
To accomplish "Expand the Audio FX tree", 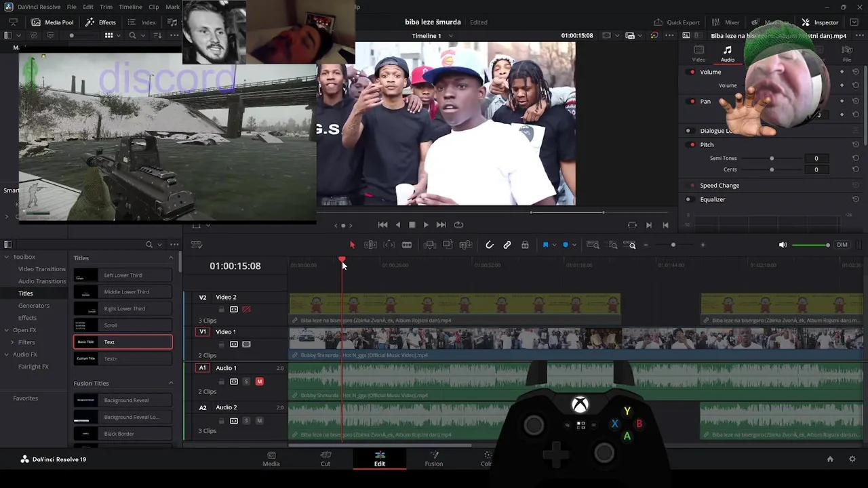I will tap(7, 354).
